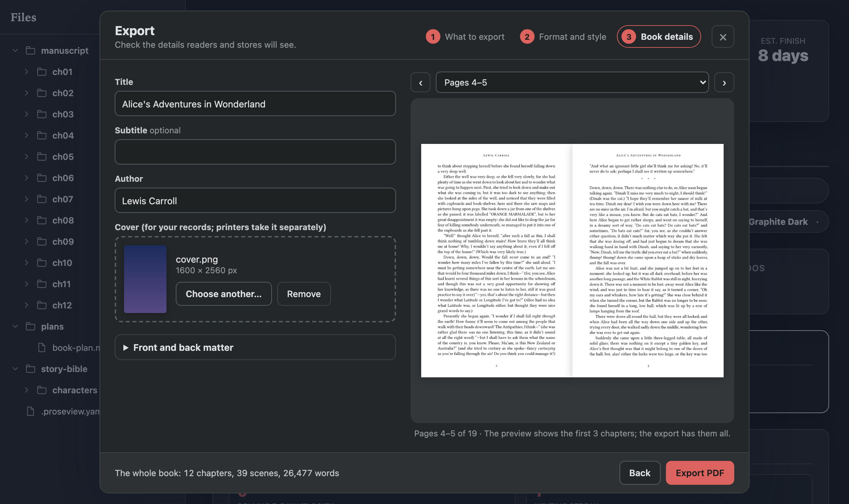Image resolution: width=849 pixels, height=504 pixels.
Task: Open the Pages 4–5 dropdown
Action: (572, 82)
